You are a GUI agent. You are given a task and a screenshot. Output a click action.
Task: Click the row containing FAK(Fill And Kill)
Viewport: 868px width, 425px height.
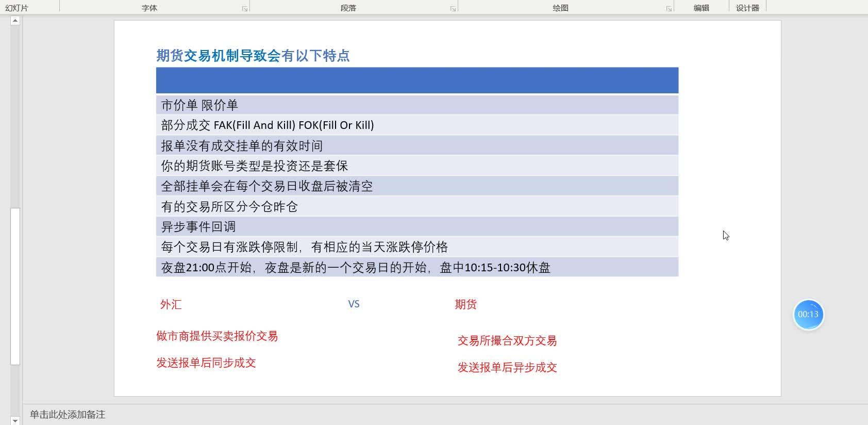(x=417, y=125)
